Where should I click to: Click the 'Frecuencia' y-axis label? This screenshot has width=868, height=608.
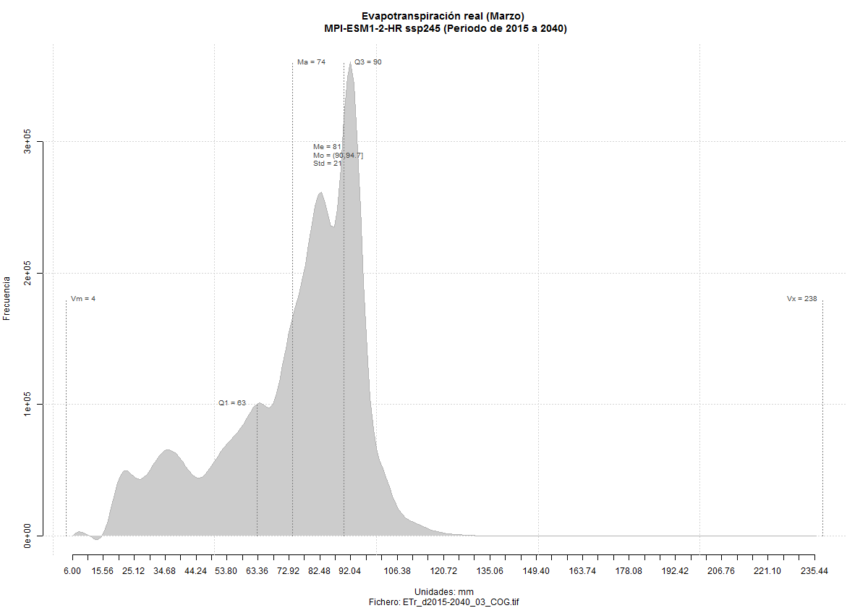[x=7, y=297]
